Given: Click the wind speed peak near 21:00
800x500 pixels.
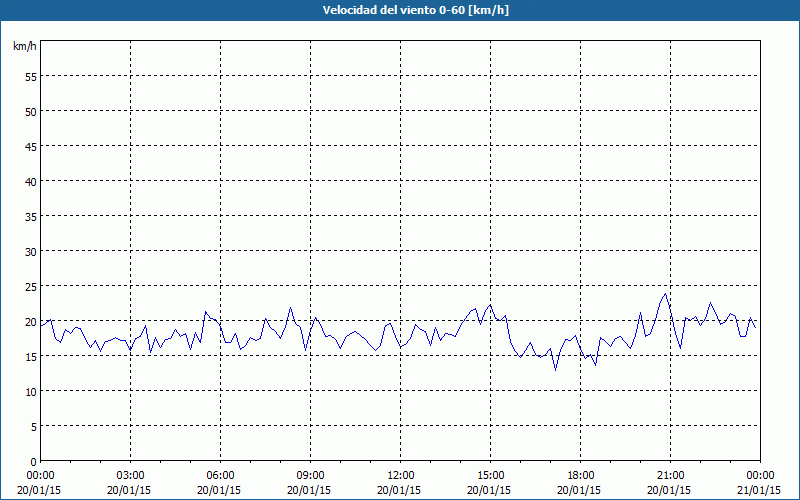Looking at the screenshot, I should [x=665, y=294].
